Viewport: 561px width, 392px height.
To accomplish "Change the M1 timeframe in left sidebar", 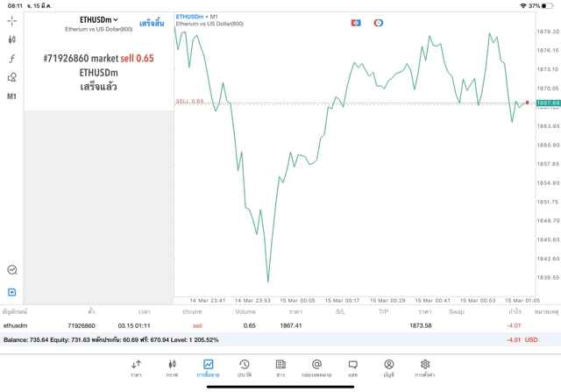I will click(x=11, y=96).
